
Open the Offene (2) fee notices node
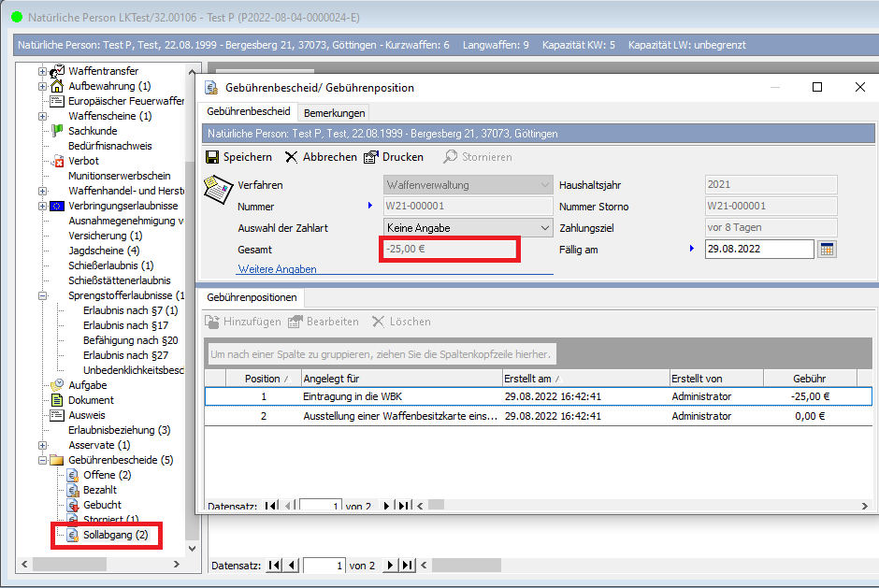tap(107, 475)
